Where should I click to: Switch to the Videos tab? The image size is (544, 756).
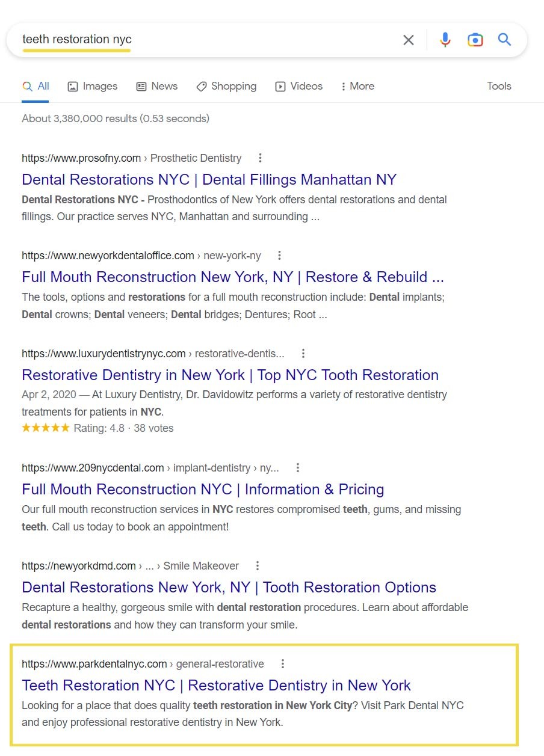[299, 87]
